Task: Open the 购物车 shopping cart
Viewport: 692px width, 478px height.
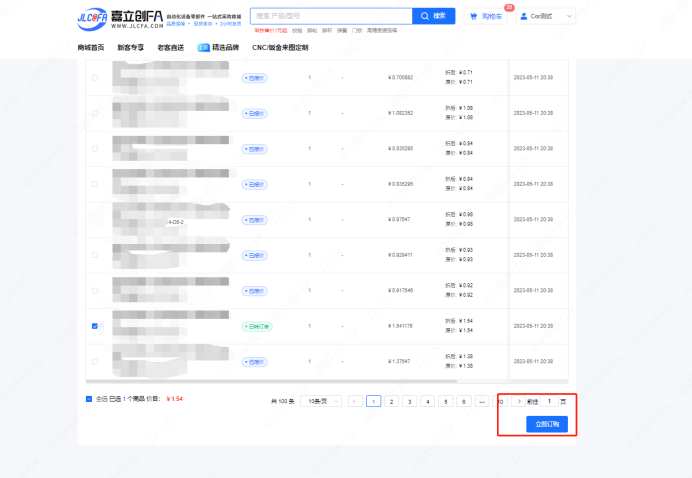Action: tap(487, 16)
